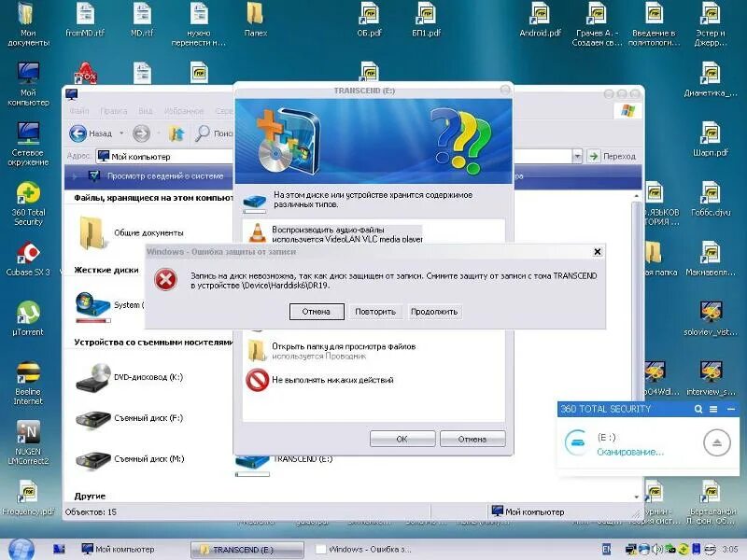Select DVD-дисковод (K:) drive

(129, 377)
